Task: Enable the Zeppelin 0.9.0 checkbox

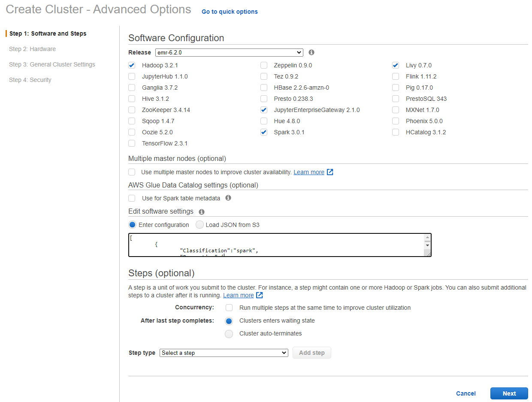Action: (264, 66)
